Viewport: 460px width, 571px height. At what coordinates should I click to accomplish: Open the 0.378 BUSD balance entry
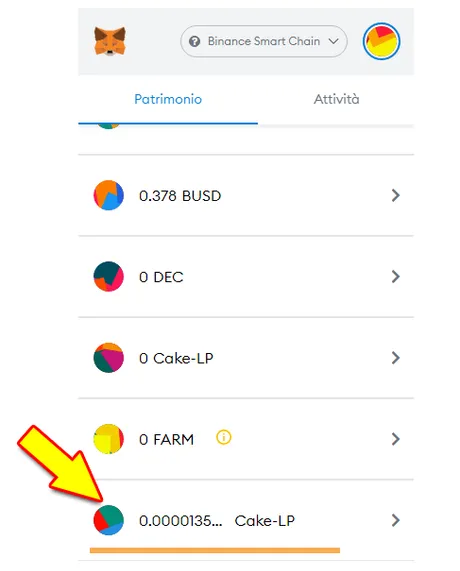pyautogui.click(x=246, y=196)
